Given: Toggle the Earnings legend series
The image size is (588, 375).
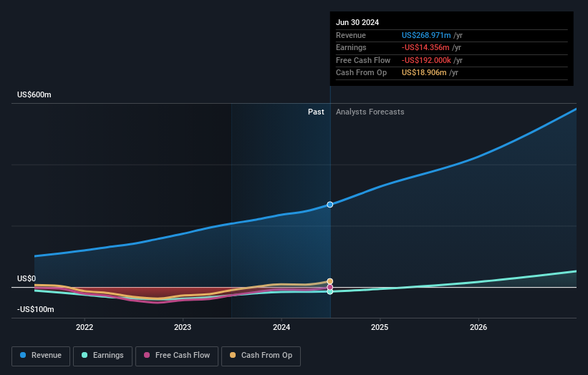Looking at the screenshot, I should [x=102, y=356].
